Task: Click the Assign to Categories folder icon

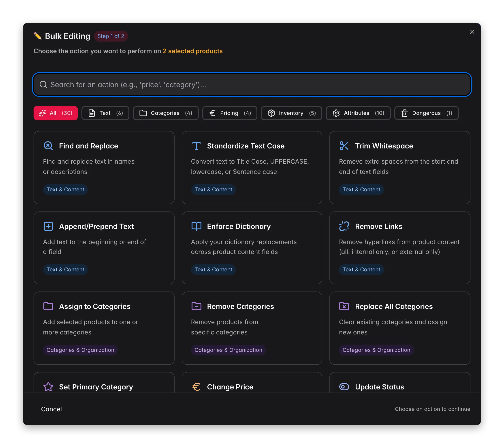Action: tap(48, 306)
